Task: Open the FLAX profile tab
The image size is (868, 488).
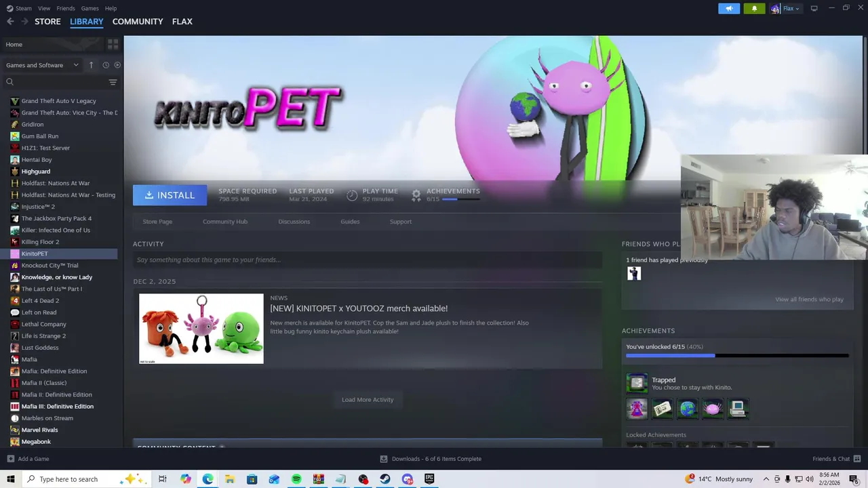Action: (182, 22)
